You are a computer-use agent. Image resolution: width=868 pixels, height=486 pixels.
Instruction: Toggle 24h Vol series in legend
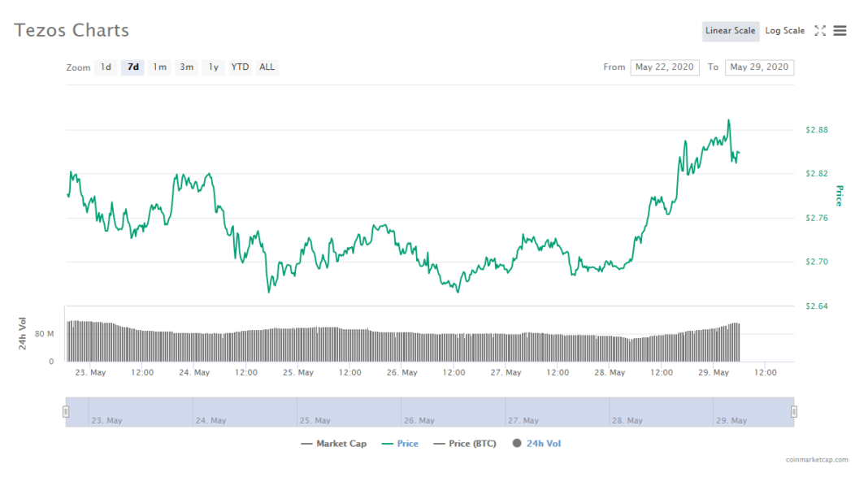click(x=536, y=444)
